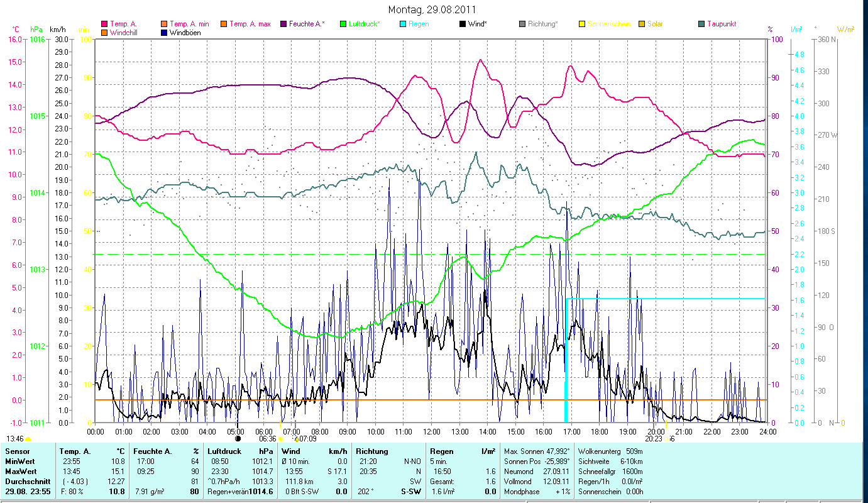Click the Regen+verän forecast text
The width and height of the screenshot is (868, 503).
[x=228, y=491]
